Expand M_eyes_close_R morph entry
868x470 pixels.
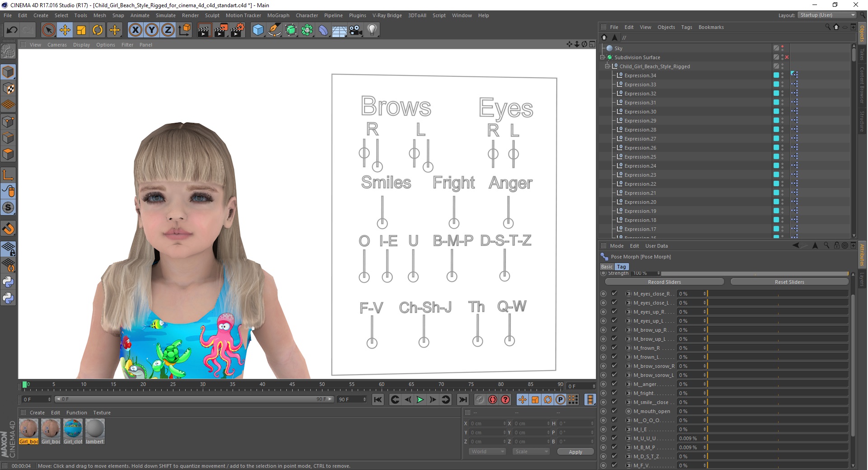click(628, 294)
